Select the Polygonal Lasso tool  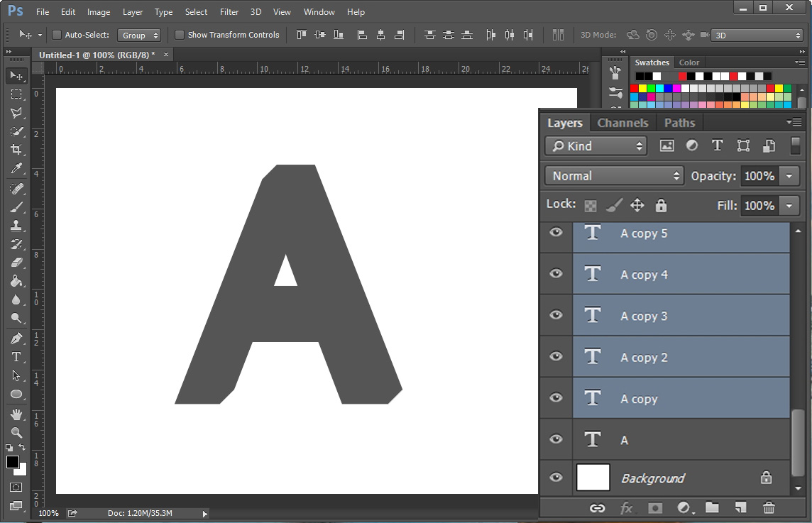16,113
